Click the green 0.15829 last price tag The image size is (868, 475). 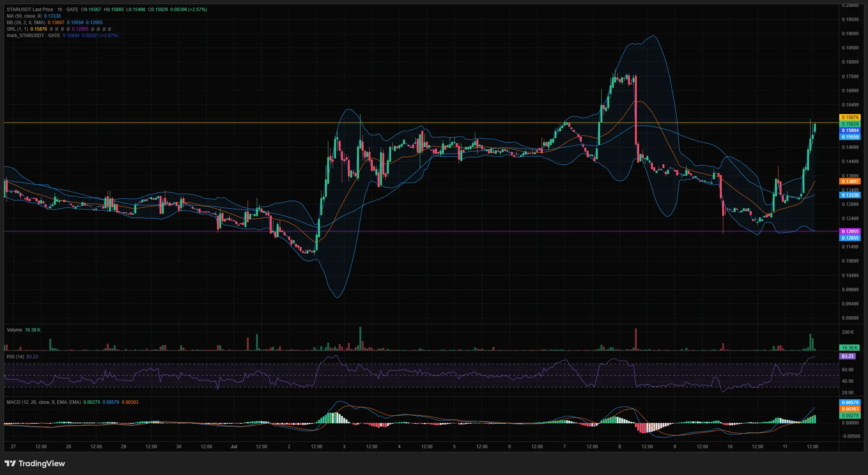click(x=850, y=124)
